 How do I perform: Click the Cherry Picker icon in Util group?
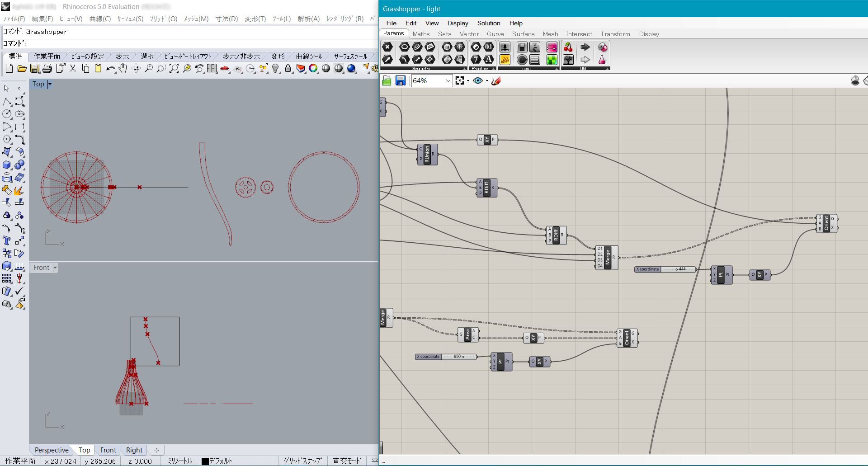click(x=568, y=47)
